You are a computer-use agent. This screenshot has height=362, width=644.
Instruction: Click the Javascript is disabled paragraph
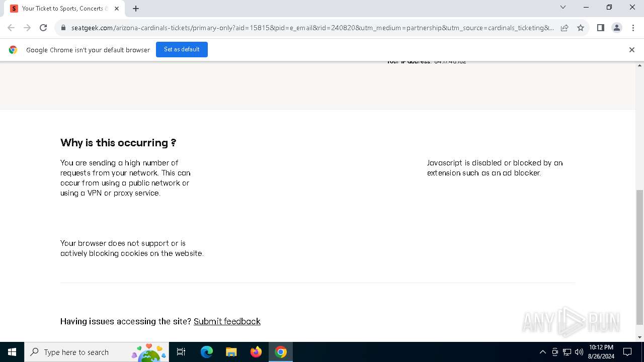point(495,168)
